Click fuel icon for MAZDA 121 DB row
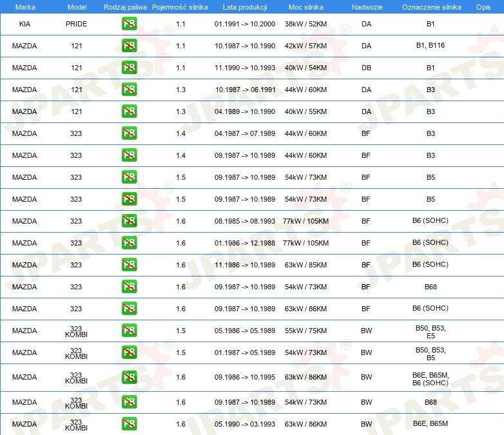 [129, 68]
